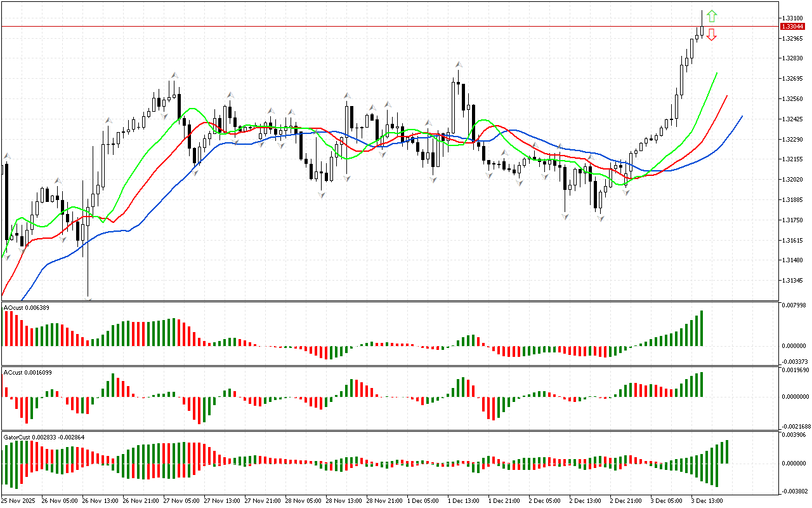Click the 3 Dec 13:00 time axis label
This screenshot has height=508, width=812.
707,501
